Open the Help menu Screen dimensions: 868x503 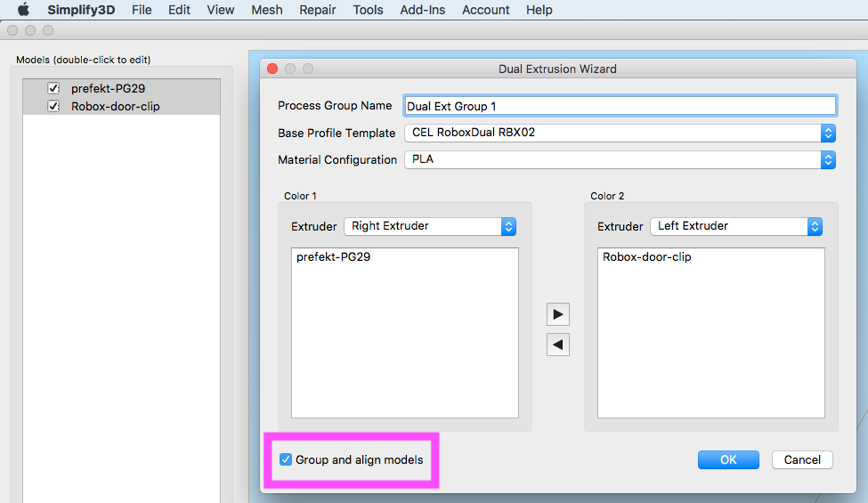[x=539, y=10]
